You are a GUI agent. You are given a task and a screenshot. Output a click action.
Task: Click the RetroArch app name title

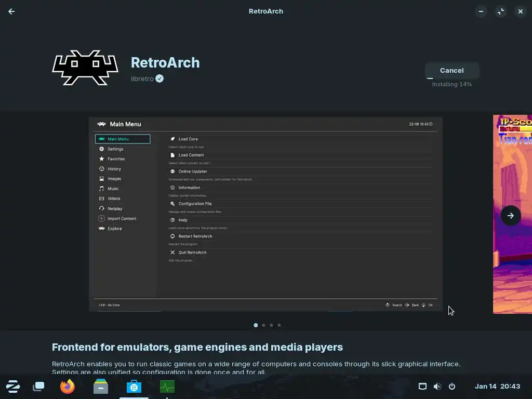165,63
